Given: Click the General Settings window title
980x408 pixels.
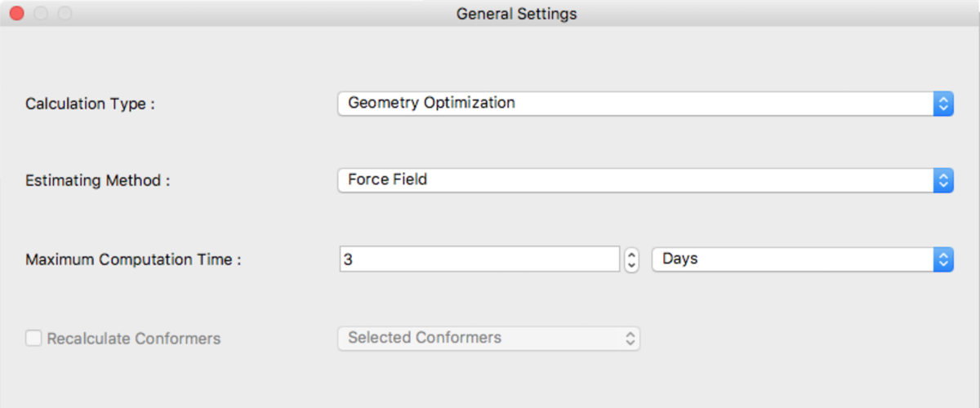Looking at the screenshot, I should pos(516,14).
